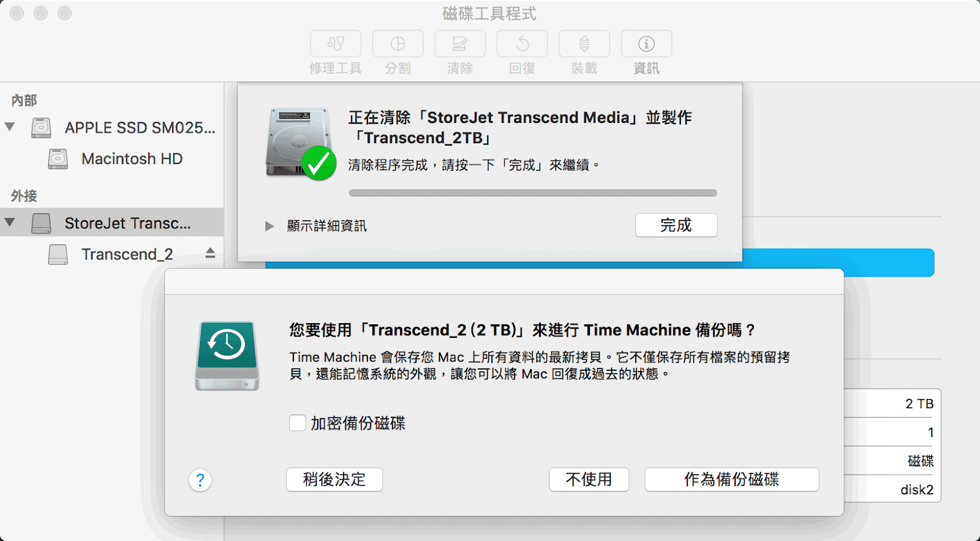Click the 完成 button
The width and height of the screenshot is (980, 541).
click(676, 225)
